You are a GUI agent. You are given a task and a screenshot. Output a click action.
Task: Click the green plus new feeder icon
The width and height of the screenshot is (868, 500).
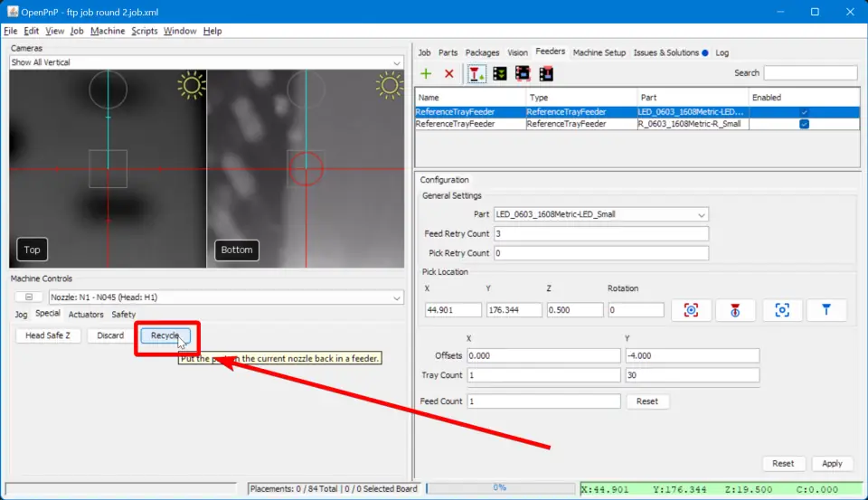point(426,73)
